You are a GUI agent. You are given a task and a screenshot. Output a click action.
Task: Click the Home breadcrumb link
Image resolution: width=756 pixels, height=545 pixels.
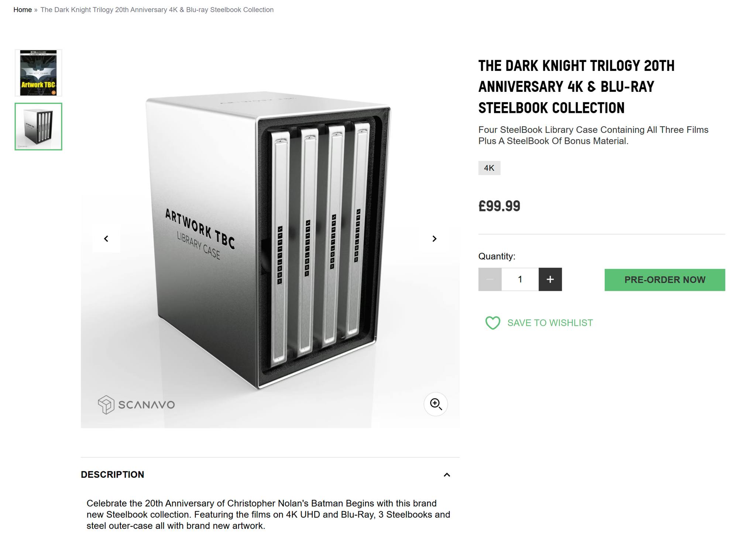[23, 10]
